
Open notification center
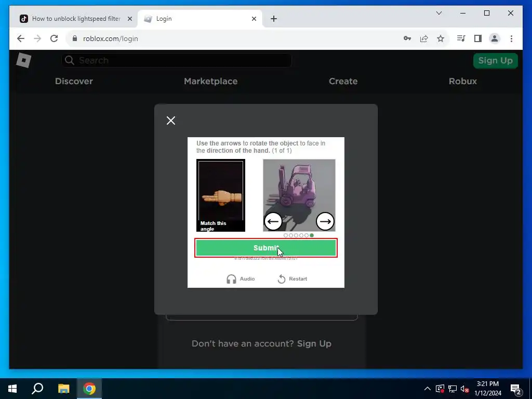[516, 389]
